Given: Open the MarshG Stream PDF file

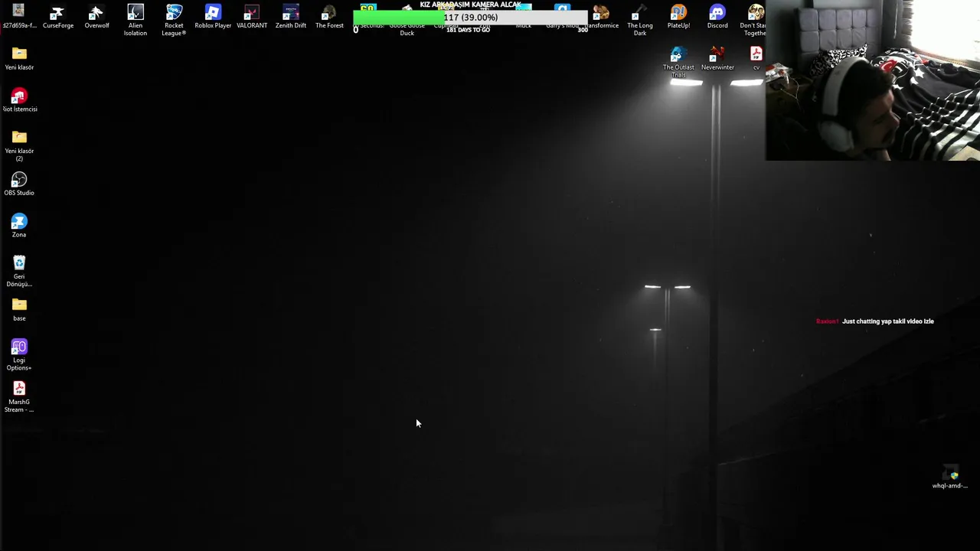Looking at the screenshot, I should click(x=19, y=396).
